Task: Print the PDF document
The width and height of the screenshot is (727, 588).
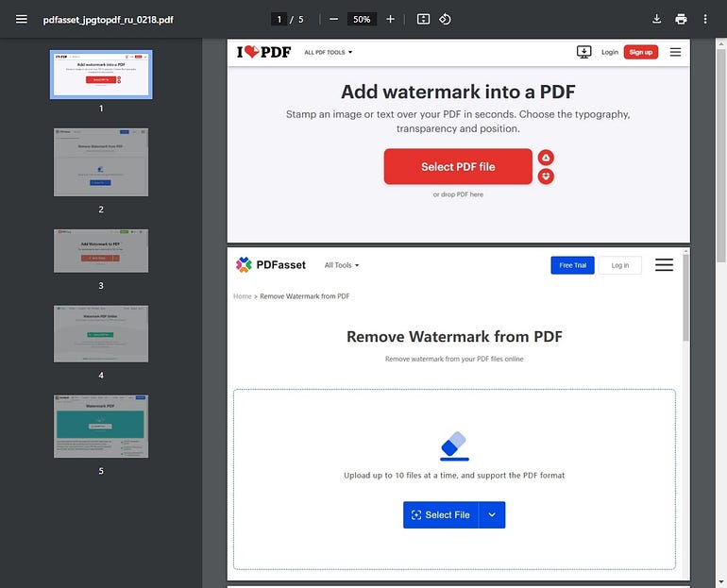Action: click(681, 20)
